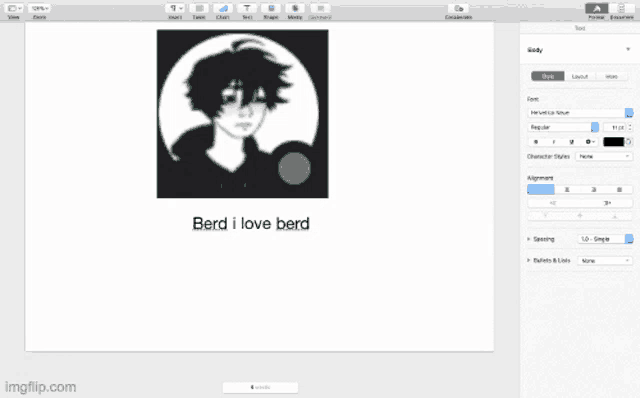Open the color wheel picker
Screen dimensions: 640x398
(629, 142)
